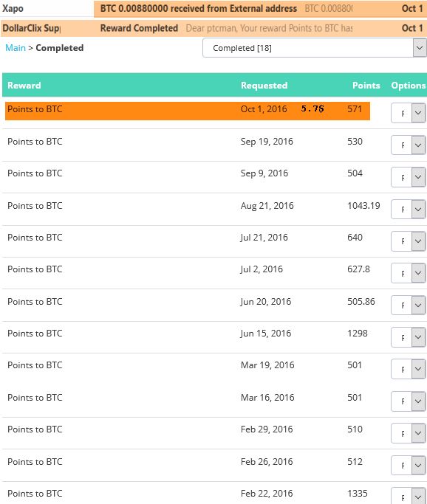Go to the Main breadcrumb link
Image resolution: width=427 pixels, height=504 pixels.
(x=16, y=48)
